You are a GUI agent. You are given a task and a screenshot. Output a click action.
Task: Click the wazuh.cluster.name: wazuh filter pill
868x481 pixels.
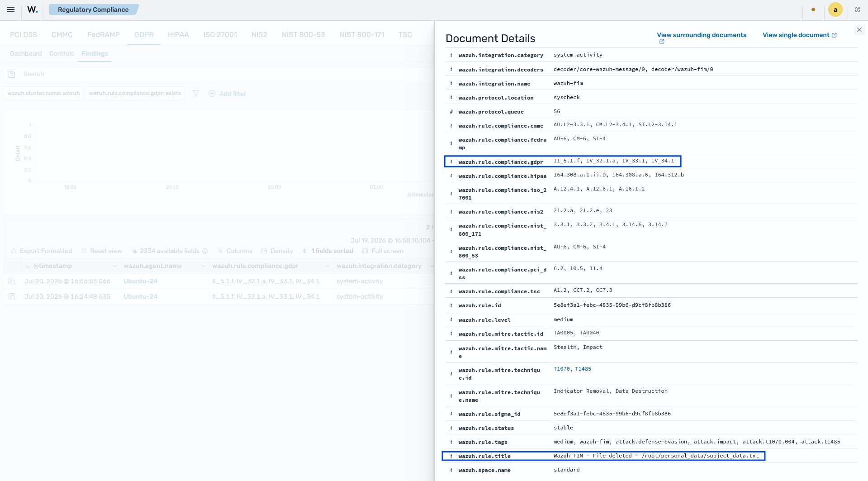click(x=43, y=93)
